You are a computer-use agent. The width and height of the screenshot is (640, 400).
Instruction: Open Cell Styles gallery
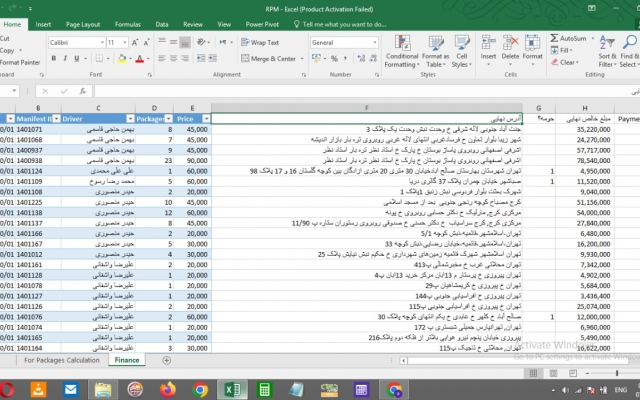(462, 51)
